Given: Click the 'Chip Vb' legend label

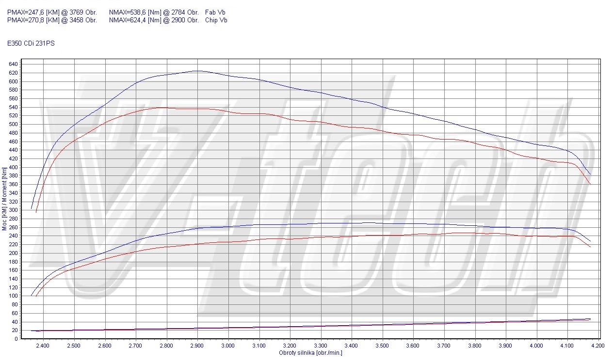Looking at the screenshot, I should tap(216, 20).
